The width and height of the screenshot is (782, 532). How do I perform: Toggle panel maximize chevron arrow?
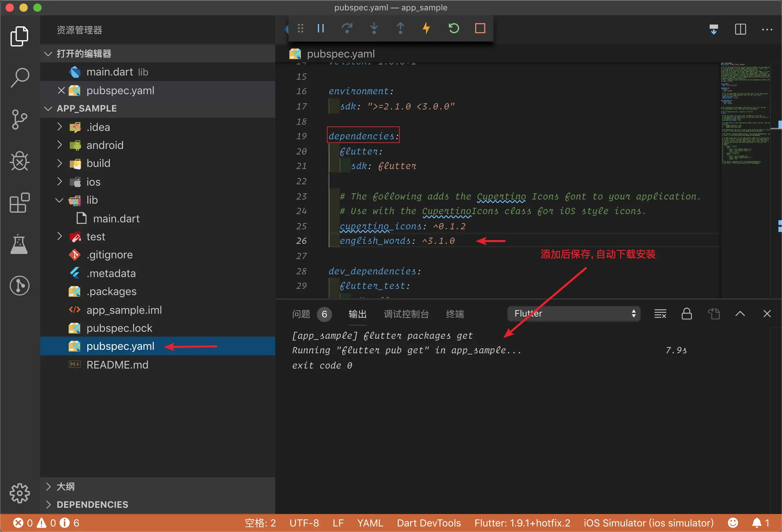tap(740, 314)
